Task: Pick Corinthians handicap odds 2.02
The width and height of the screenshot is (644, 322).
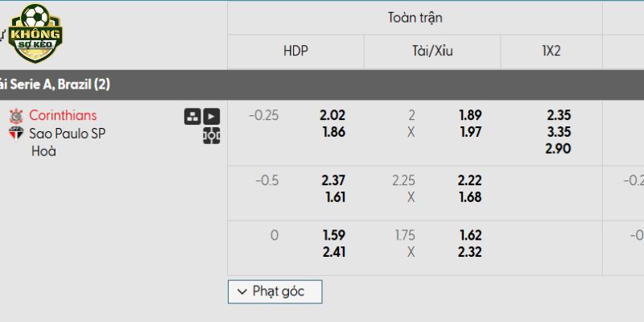Action: pos(332,115)
